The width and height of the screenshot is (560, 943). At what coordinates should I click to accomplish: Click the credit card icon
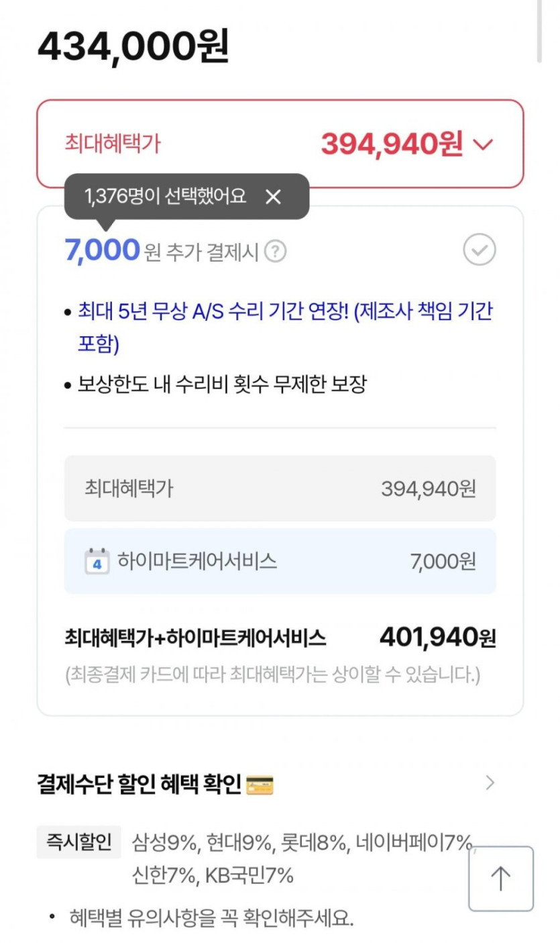[260, 784]
